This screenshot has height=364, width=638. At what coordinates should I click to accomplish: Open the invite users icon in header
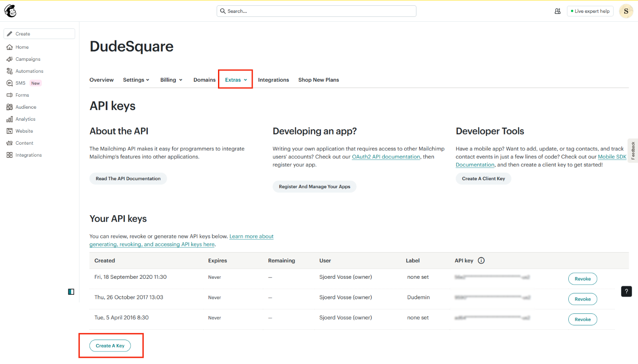click(558, 11)
